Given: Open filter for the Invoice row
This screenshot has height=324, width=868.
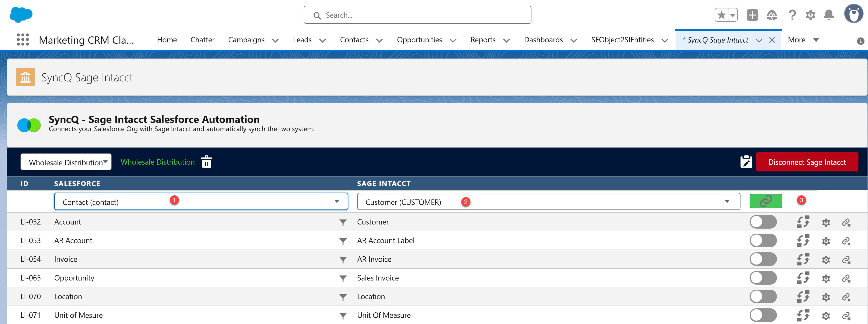Looking at the screenshot, I should [x=343, y=260].
